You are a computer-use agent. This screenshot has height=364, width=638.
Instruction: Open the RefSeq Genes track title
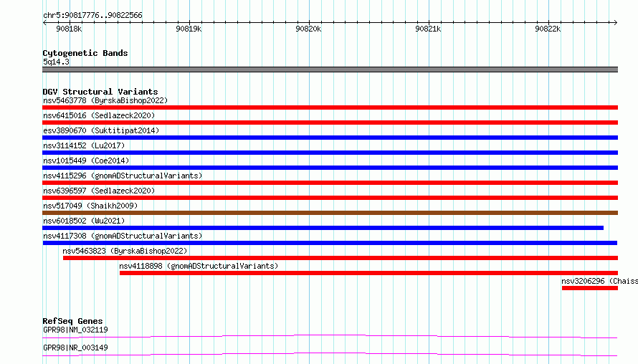(72, 321)
